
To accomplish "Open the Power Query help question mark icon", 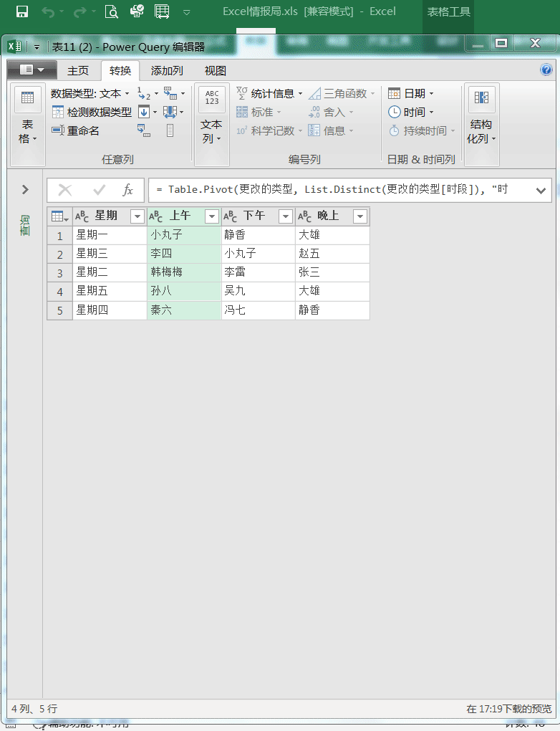I will 546,70.
